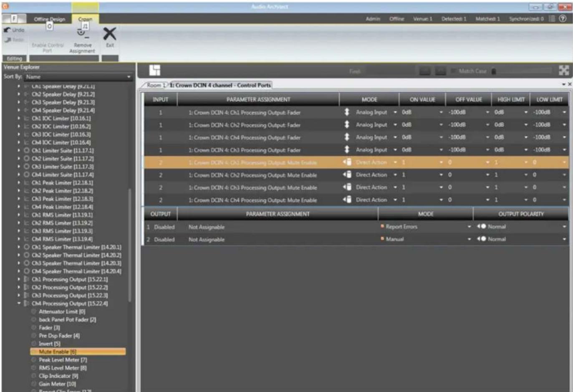This screenshot has width=573, height=392.
Task: Open the Manual mode dropdown for output 2
Action: (x=469, y=239)
